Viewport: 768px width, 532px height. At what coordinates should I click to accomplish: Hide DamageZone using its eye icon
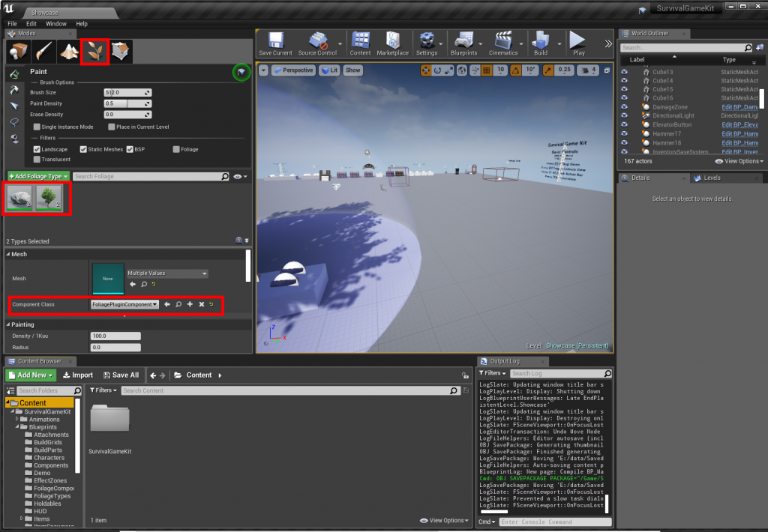click(x=625, y=106)
